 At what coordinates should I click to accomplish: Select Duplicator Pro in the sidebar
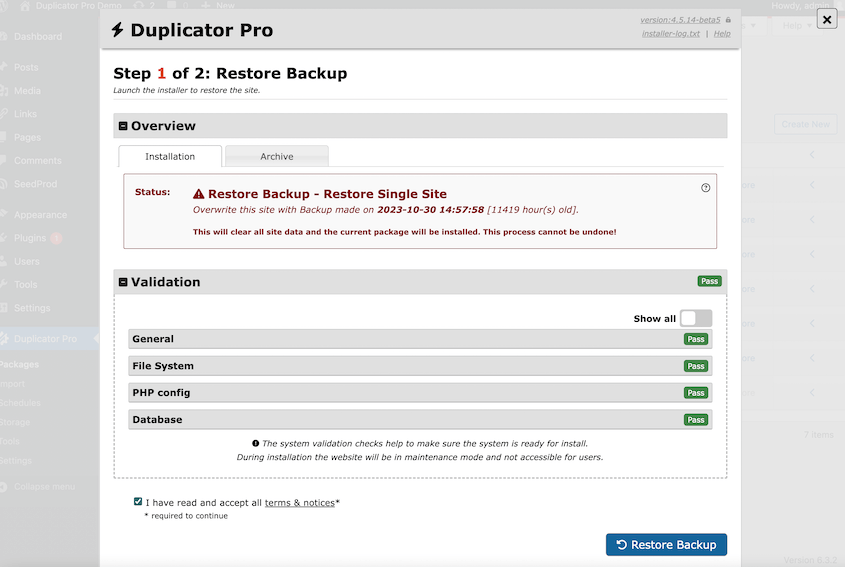pos(45,338)
